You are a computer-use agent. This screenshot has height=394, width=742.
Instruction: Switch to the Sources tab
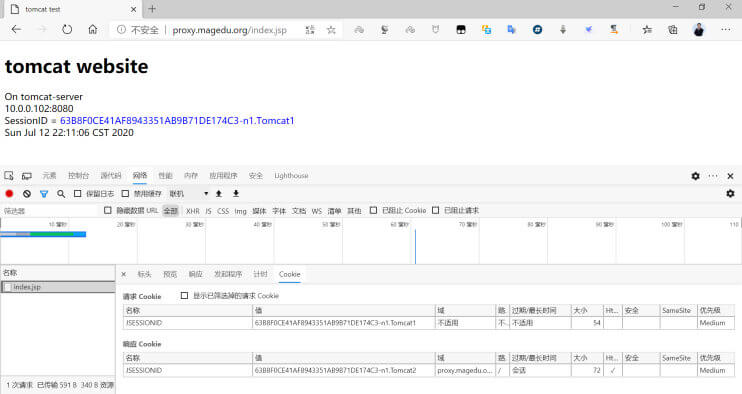coord(111,175)
